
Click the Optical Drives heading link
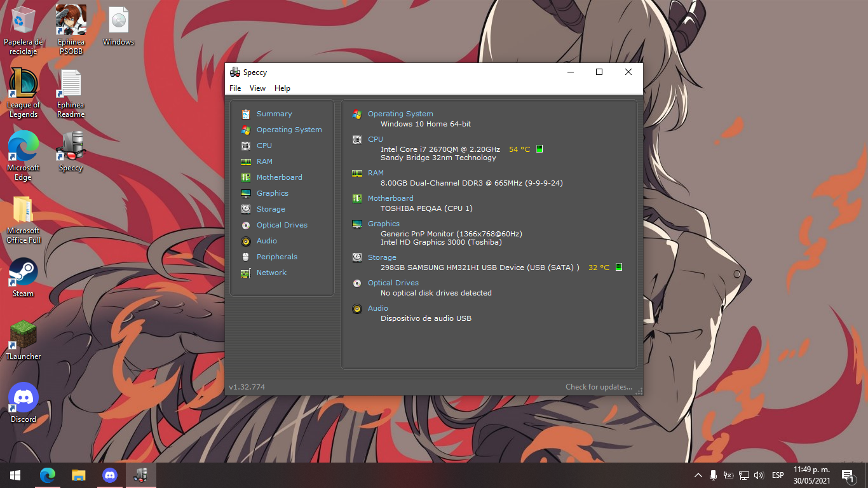(x=393, y=283)
